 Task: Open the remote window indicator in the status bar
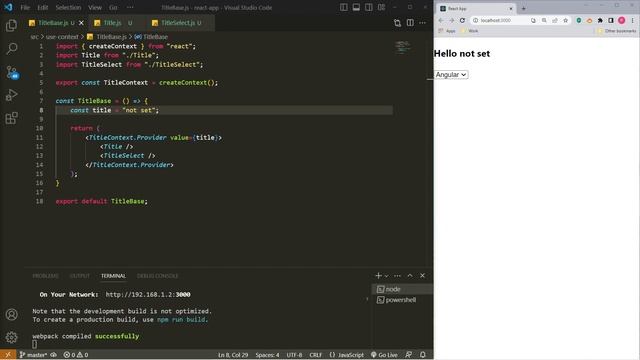pyautogui.click(x=8, y=355)
